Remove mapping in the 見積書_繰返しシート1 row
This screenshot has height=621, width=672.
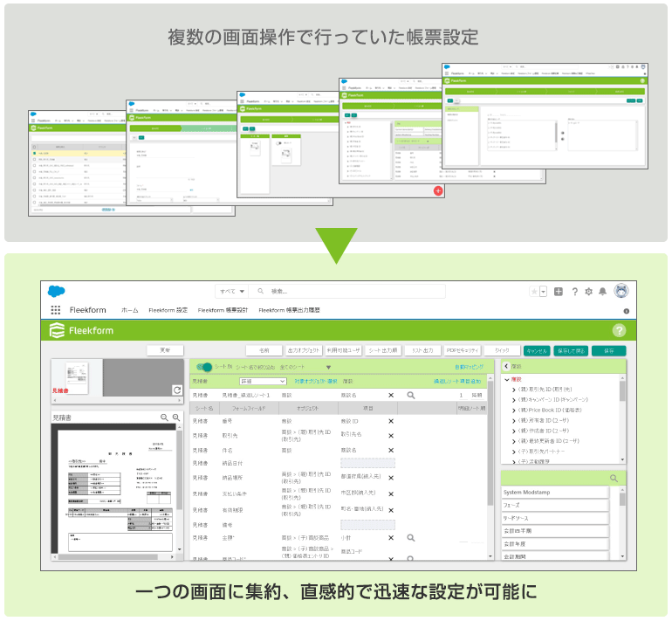(x=391, y=395)
